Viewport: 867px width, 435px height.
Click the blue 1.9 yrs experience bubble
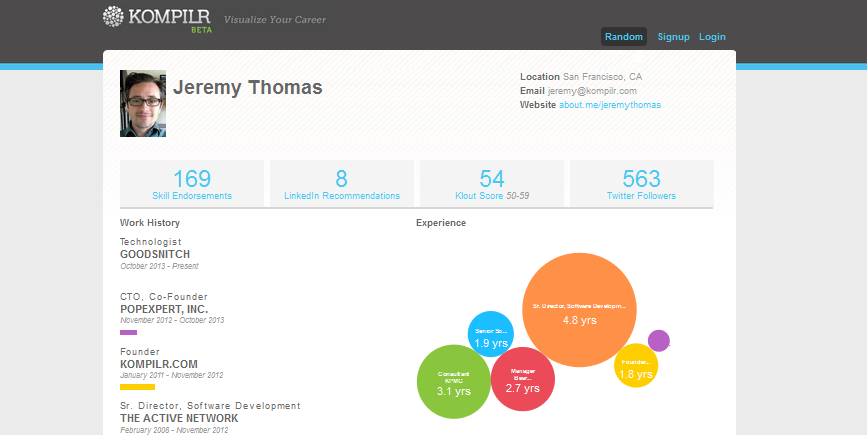coord(491,334)
